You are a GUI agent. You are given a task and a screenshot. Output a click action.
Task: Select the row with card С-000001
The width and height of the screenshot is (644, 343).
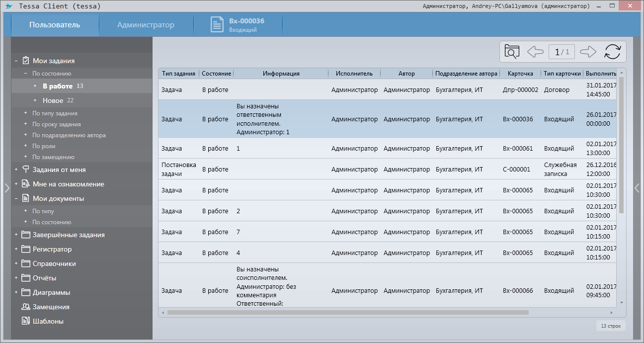[x=388, y=169]
